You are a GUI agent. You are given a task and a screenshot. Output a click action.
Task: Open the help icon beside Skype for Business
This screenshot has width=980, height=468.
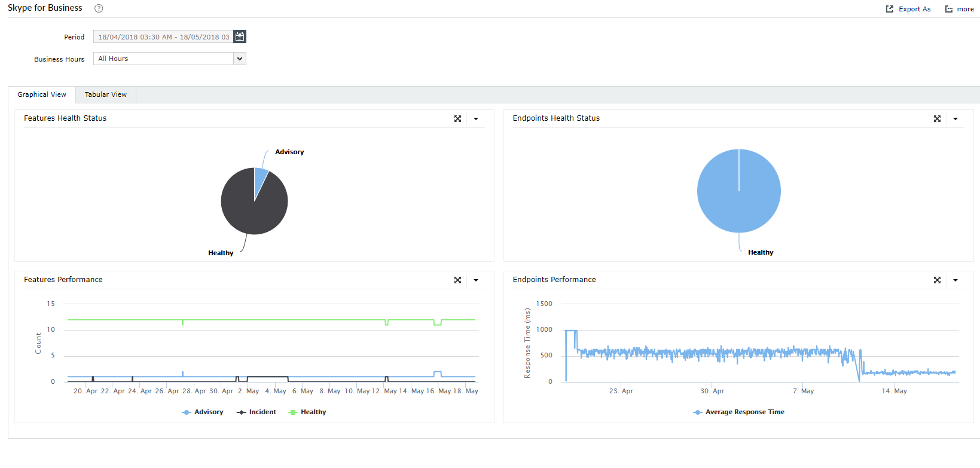[x=99, y=8]
